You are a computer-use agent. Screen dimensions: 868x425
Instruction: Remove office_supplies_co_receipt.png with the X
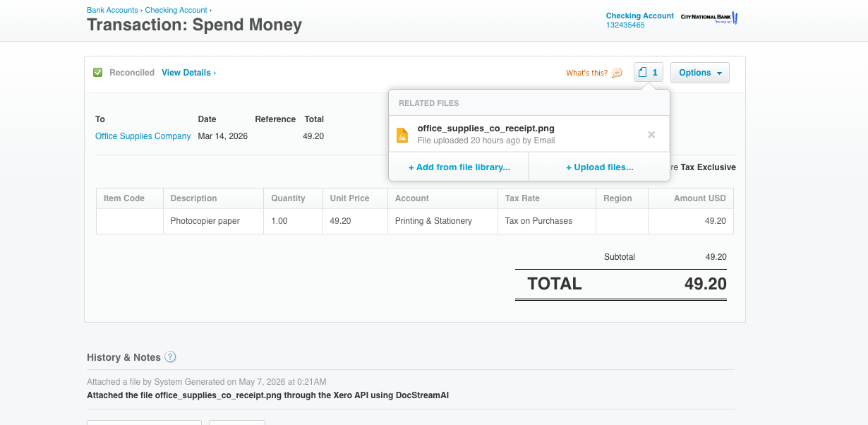coord(651,135)
